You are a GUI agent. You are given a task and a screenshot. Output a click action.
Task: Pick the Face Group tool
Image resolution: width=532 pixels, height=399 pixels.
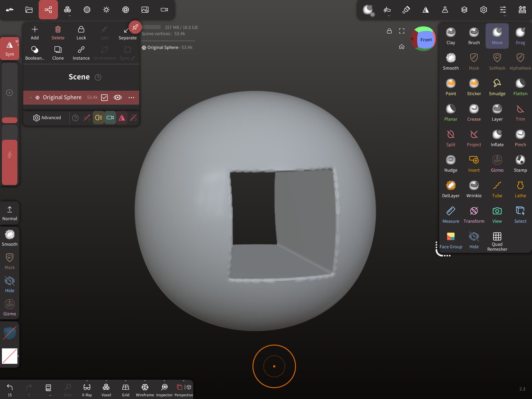451,240
